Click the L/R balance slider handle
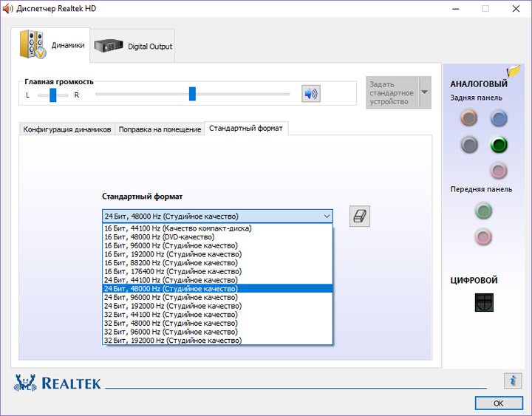Image resolution: width=532 pixels, height=416 pixels. [53, 95]
